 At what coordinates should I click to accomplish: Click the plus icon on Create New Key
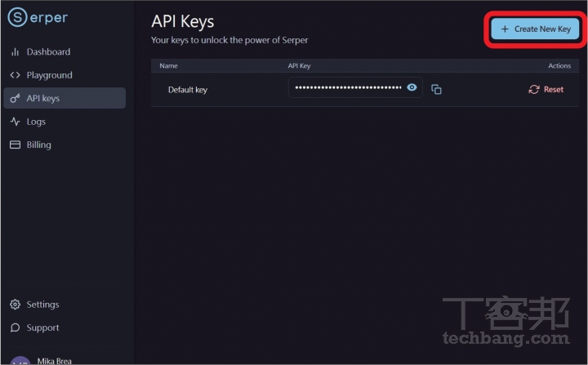click(505, 29)
